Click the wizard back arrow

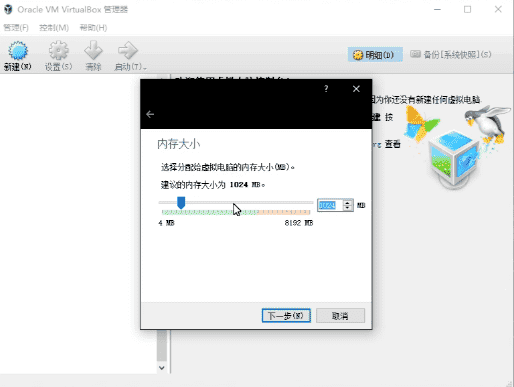tap(150, 114)
